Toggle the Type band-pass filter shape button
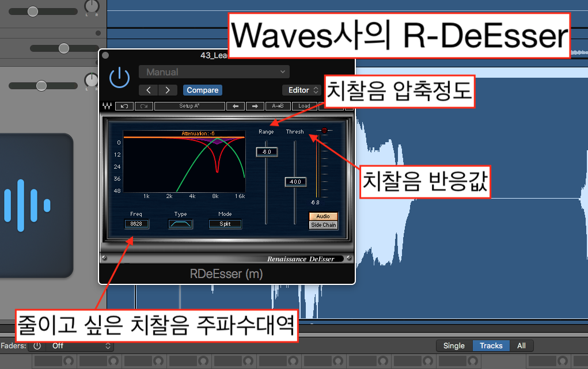The image size is (588, 369). coord(180,224)
